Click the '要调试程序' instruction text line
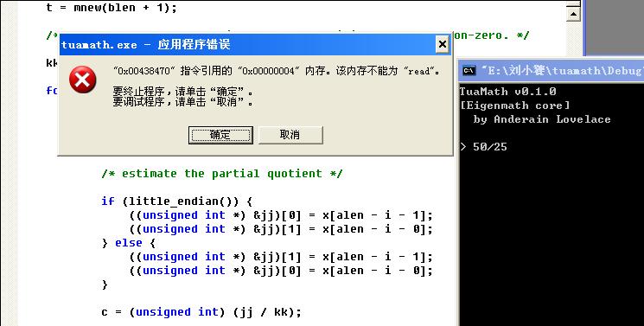 [183, 101]
